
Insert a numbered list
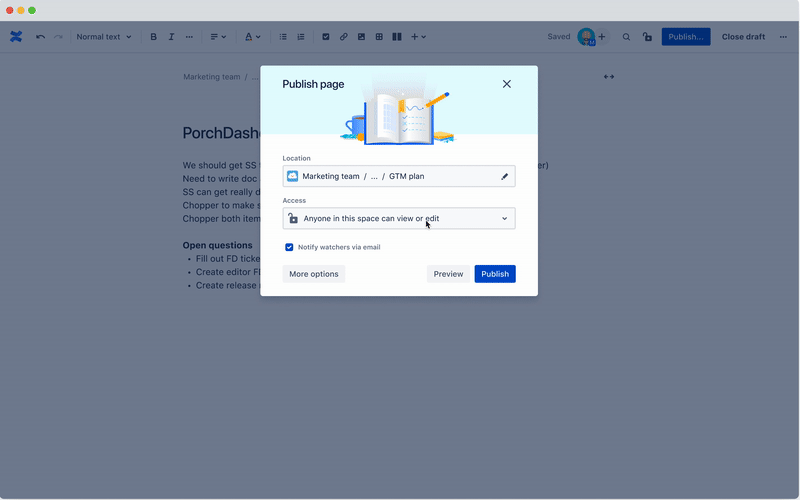pos(301,37)
